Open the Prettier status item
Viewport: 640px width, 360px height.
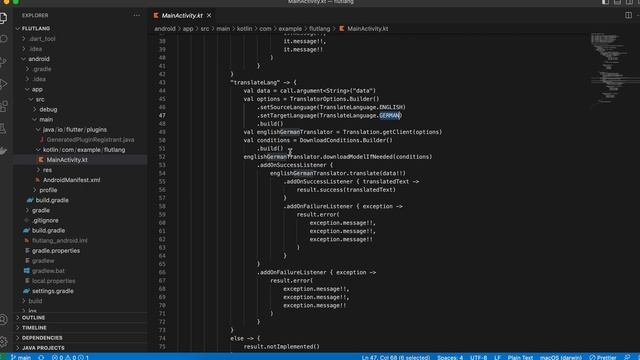603,357
